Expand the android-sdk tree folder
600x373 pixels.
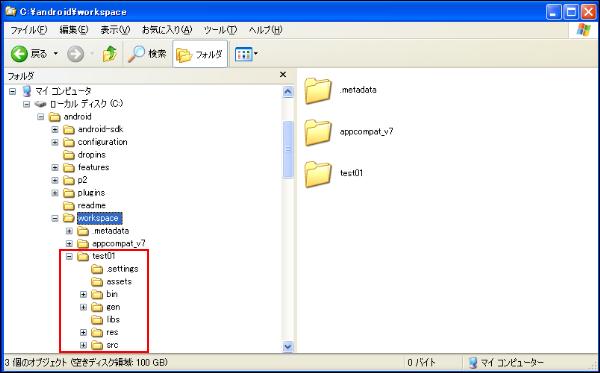tap(55, 130)
